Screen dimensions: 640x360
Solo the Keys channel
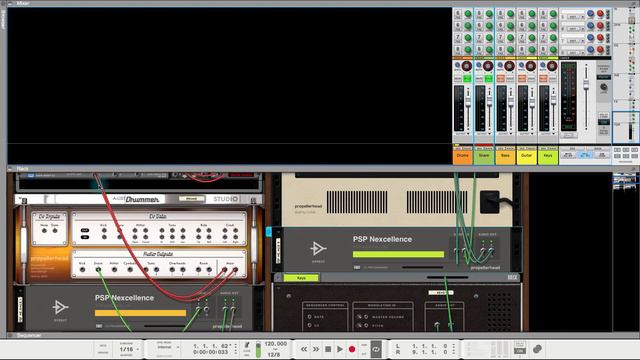[x=552, y=78]
